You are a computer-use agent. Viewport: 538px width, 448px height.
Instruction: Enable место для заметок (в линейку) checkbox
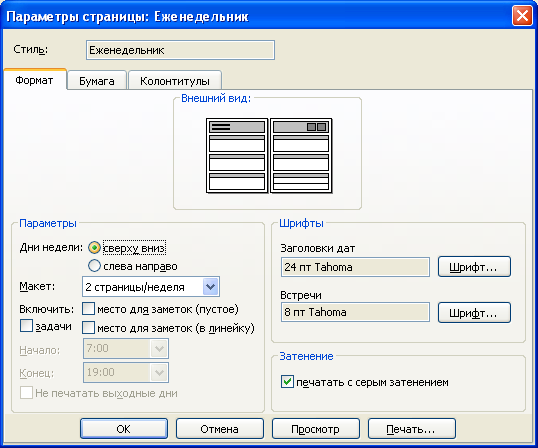[x=88, y=327]
